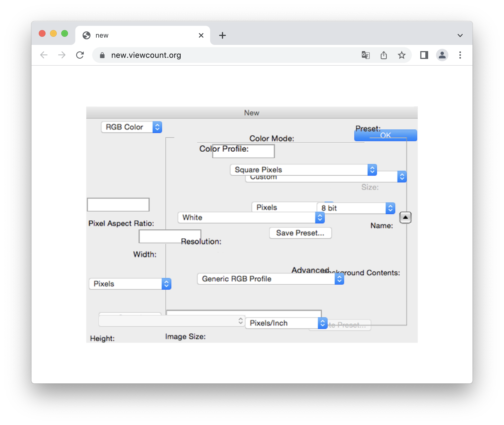Viewport: 504px width, 425px height.
Task: Select the "new" browser tab
Action: click(x=143, y=35)
